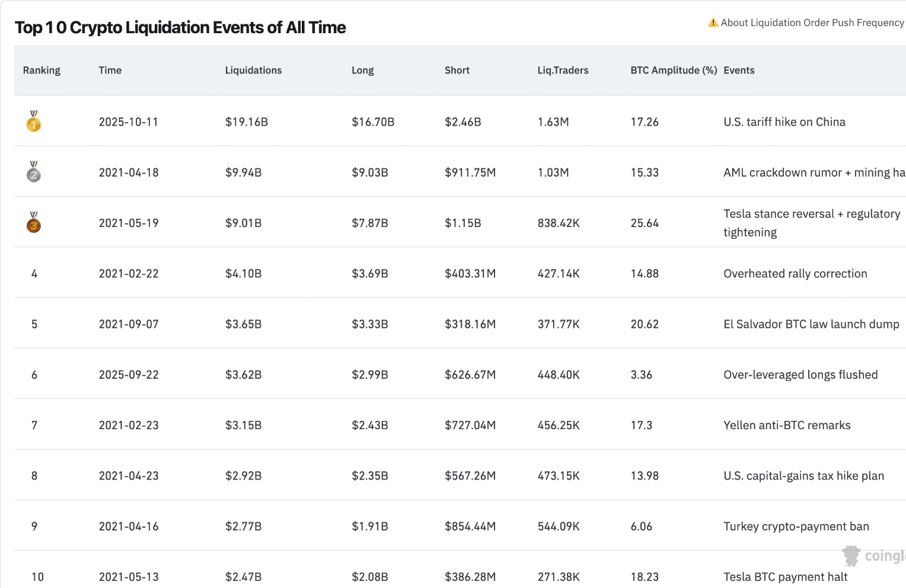
Task: Click the Coinglass watermark logo
Action: [873, 555]
